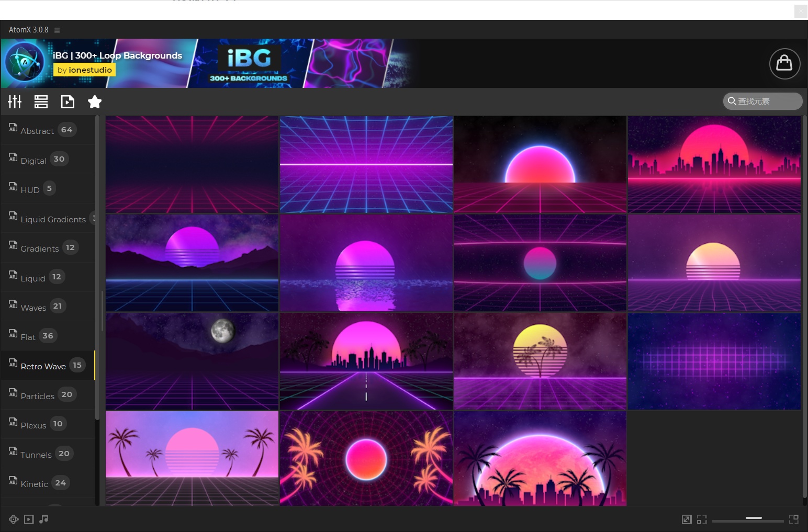The height and width of the screenshot is (532, 808).
Task: Click the search field for elements
Action: (762, 101)
